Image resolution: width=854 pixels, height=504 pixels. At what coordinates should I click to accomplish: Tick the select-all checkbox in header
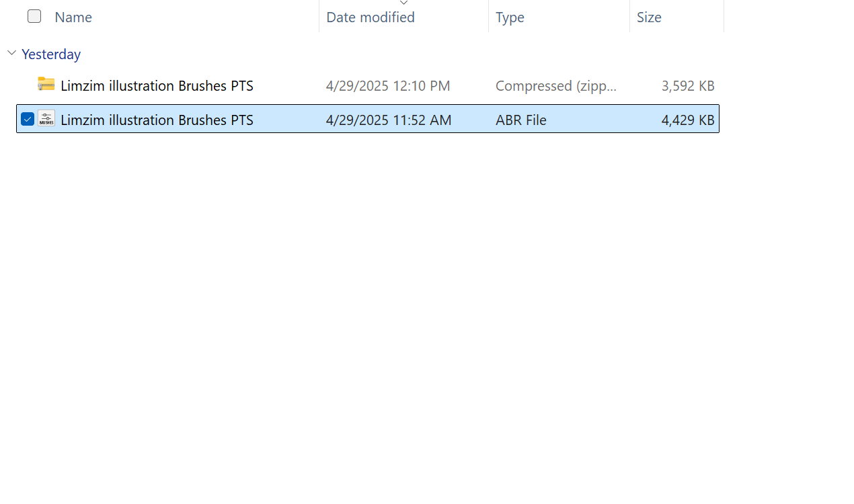34,16
